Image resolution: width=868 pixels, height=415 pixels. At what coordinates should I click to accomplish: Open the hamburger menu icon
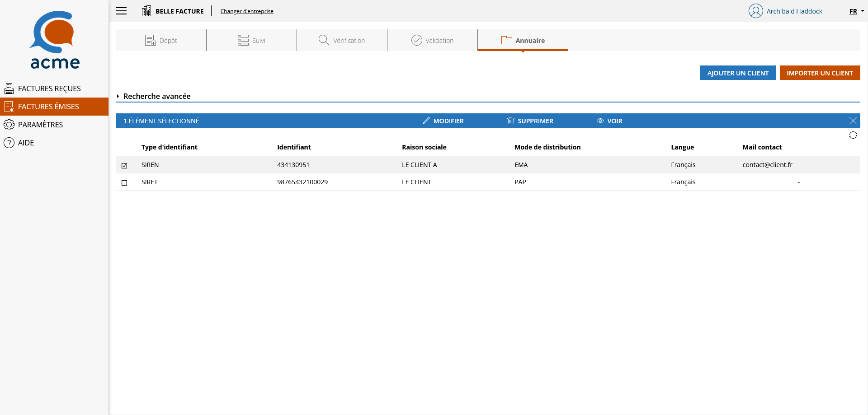(121, 11)
